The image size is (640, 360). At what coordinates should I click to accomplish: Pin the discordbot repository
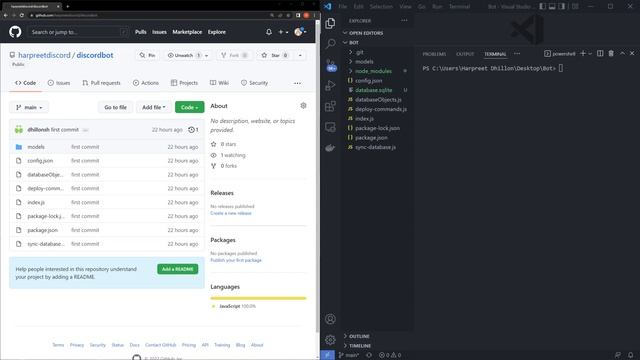pyautogui.click(x=147, y=55)
